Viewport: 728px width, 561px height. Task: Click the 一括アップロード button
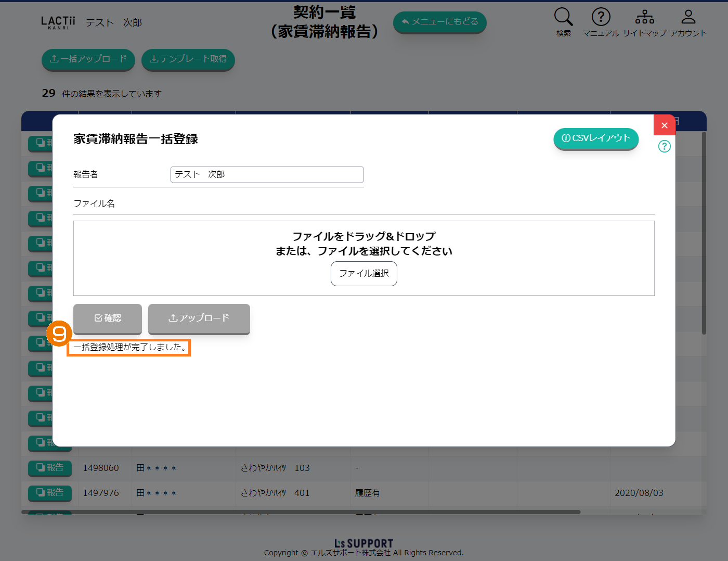88,59
